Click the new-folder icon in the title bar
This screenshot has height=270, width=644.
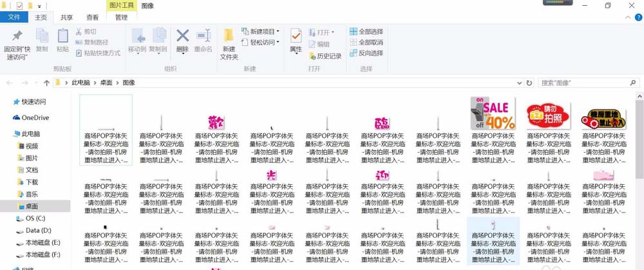[x=30, y=6]
